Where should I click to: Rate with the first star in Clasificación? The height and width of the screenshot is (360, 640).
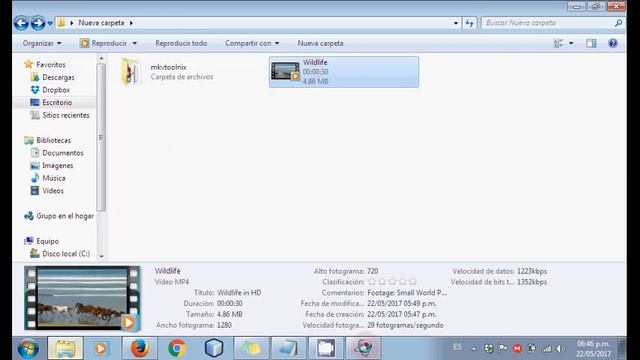(x=371, y=282)
